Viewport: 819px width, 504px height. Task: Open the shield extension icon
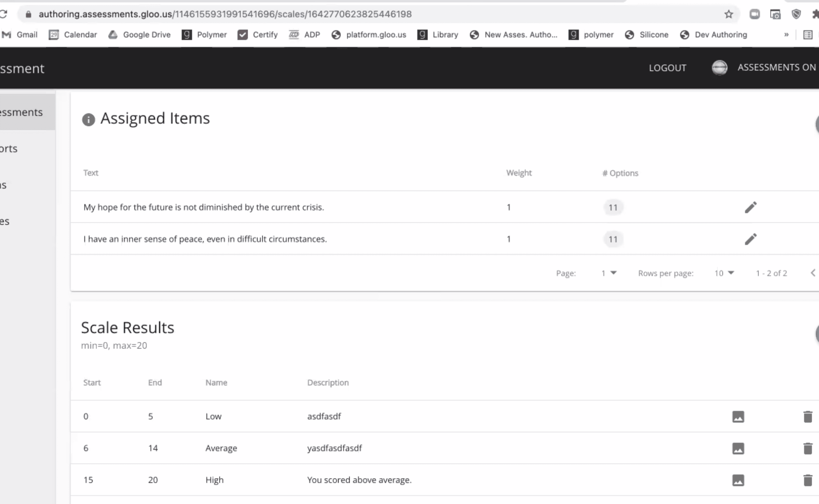tap(796, 14)
